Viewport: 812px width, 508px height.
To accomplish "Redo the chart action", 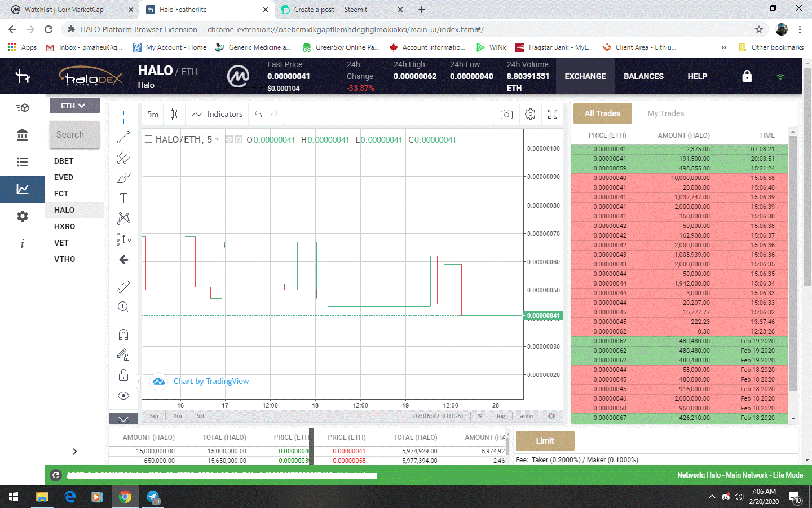I will [274, 114].
